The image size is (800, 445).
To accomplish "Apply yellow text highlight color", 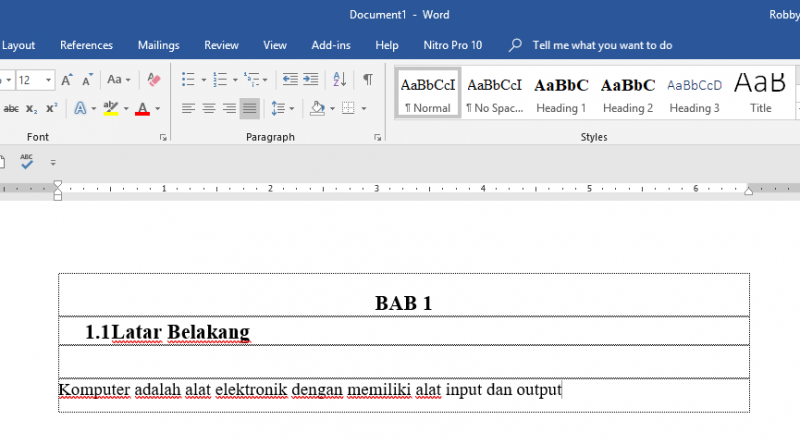I will click(x=111, y=109).
